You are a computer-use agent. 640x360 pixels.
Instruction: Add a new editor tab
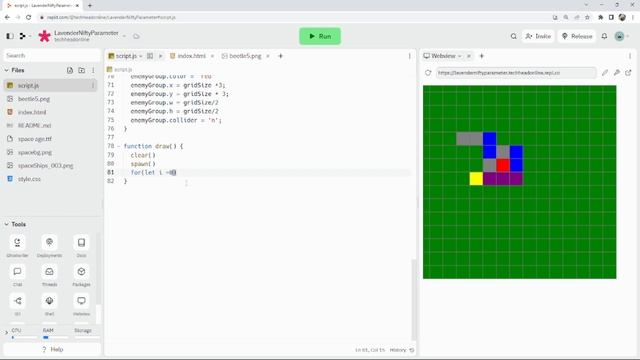coord(280,56)
